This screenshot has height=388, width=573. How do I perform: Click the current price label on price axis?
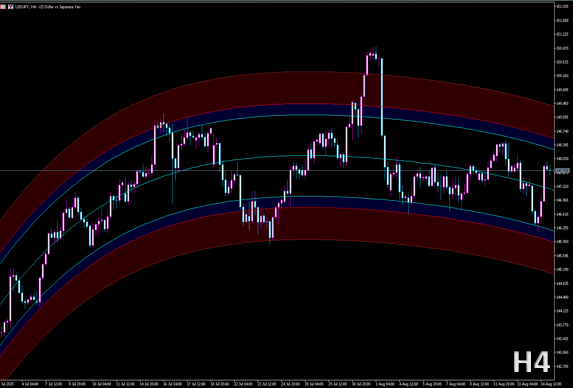tap(562, 171)
